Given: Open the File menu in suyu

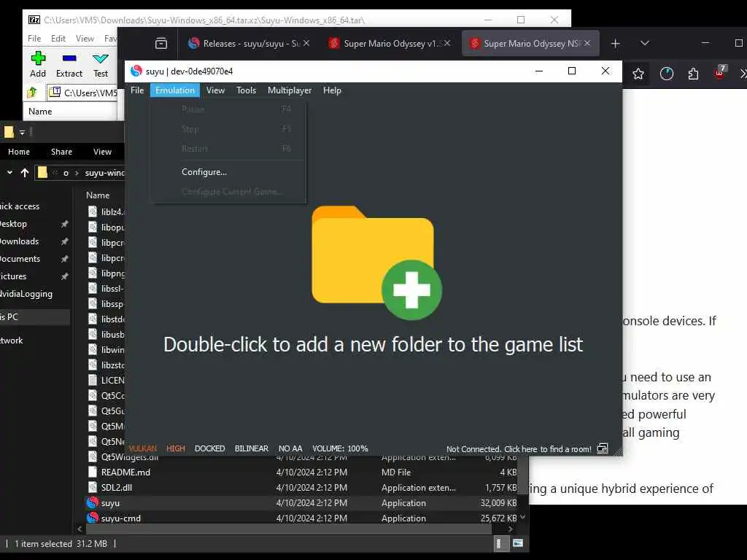Looking at the screenshot, I should 137,90.
